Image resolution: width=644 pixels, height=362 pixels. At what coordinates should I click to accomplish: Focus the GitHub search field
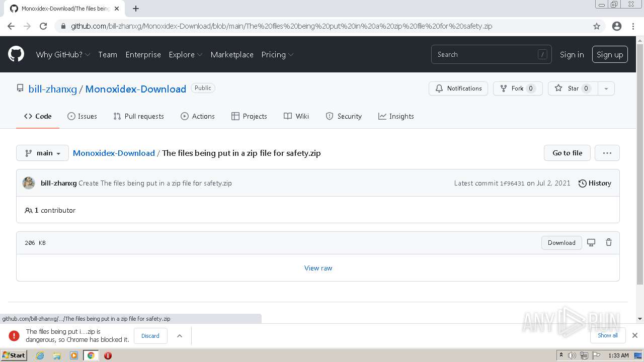486,54
